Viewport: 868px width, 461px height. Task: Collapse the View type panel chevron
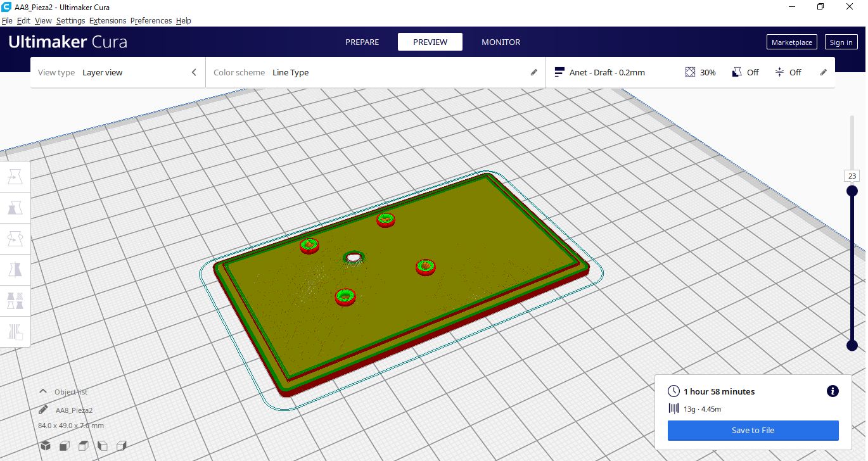[194, 72]
